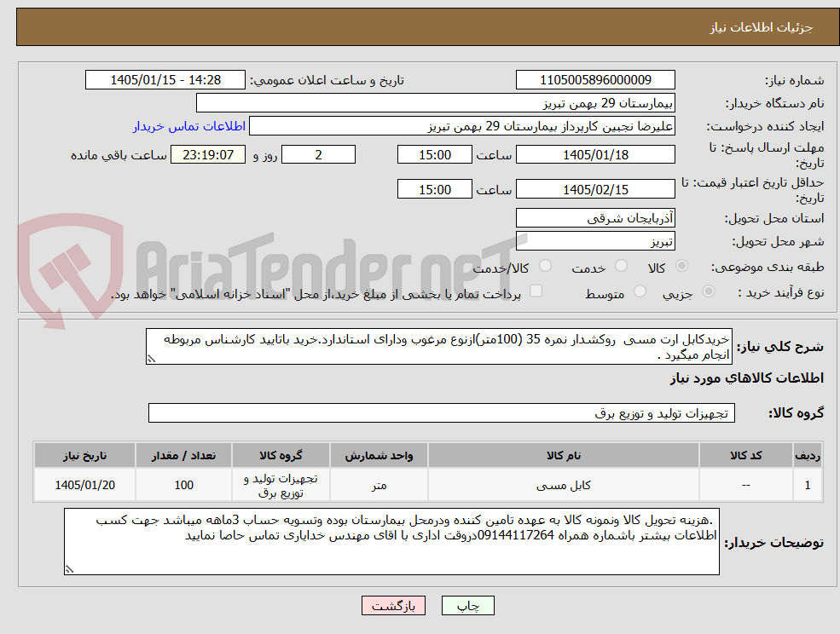Screen dimensions: 840x634
Task: Click the گروه کالا field تجهیزات تولید و توزیع برق
Action: coord(442,412)
